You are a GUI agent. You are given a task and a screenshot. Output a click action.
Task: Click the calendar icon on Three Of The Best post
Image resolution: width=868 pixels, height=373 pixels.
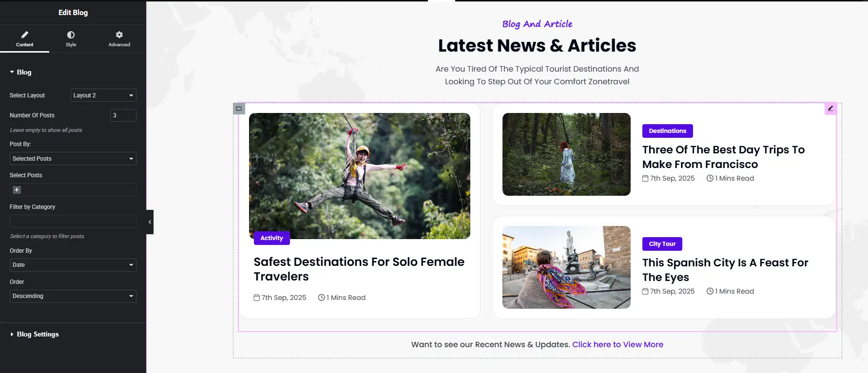pyautogui.click(x=645, y=178)
